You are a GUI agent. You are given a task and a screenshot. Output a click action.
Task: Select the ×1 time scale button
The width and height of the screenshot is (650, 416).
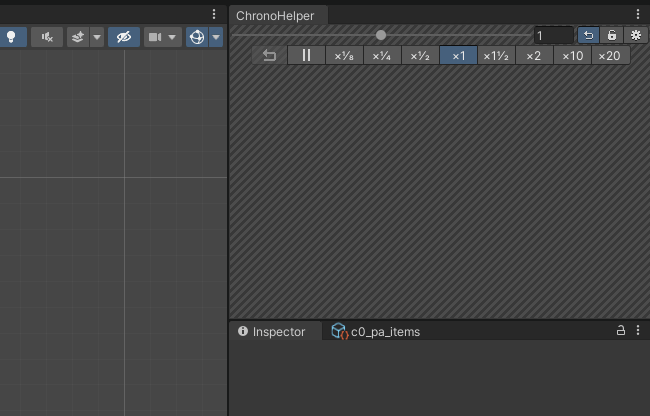pyautogui.click(x=458, y=56)
